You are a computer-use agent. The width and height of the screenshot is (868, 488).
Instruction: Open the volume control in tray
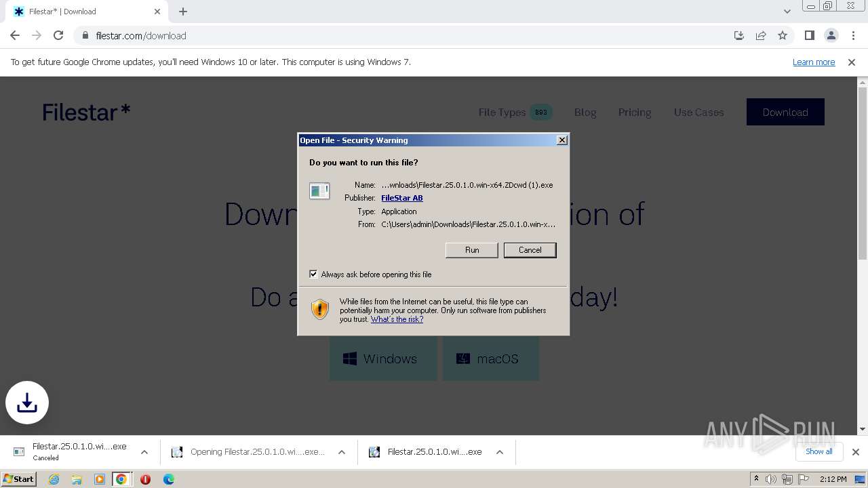(x=771, y=479)
